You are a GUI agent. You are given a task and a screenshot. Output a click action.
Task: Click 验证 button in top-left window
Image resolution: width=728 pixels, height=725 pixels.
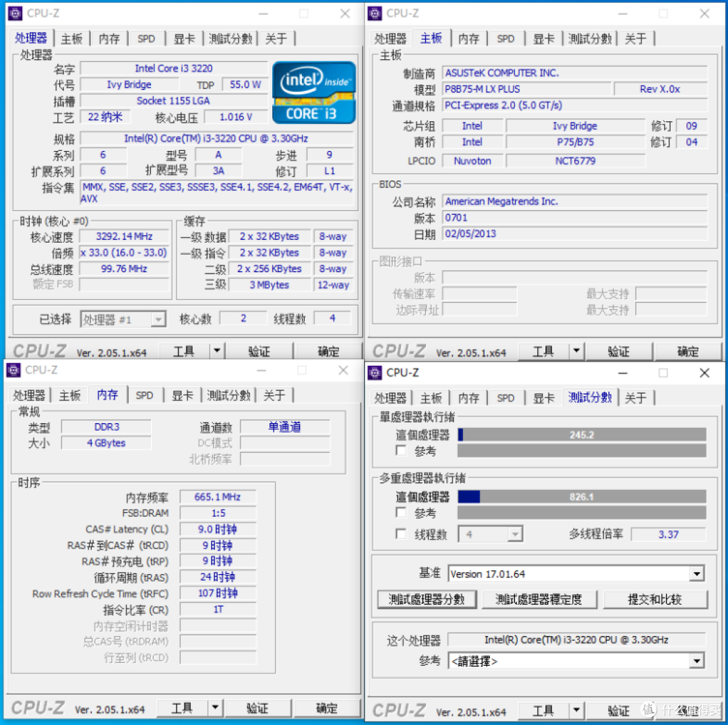pyautogui.click(x=259, y=351)
